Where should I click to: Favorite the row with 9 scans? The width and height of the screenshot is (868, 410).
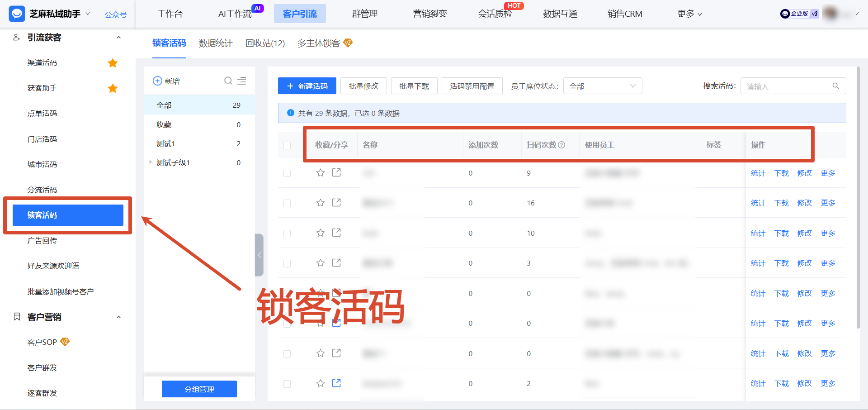(x=321, y=173)
